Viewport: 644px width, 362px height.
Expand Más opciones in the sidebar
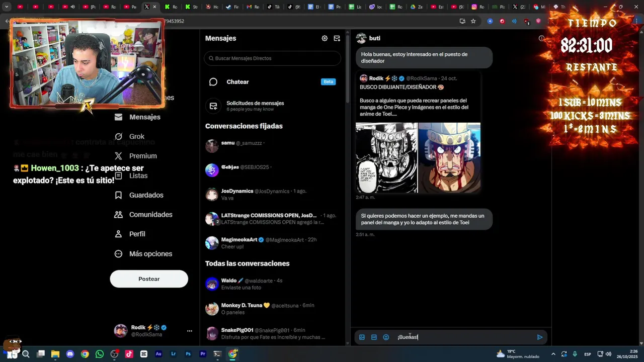pyautogui.click(x=143, y=254)
